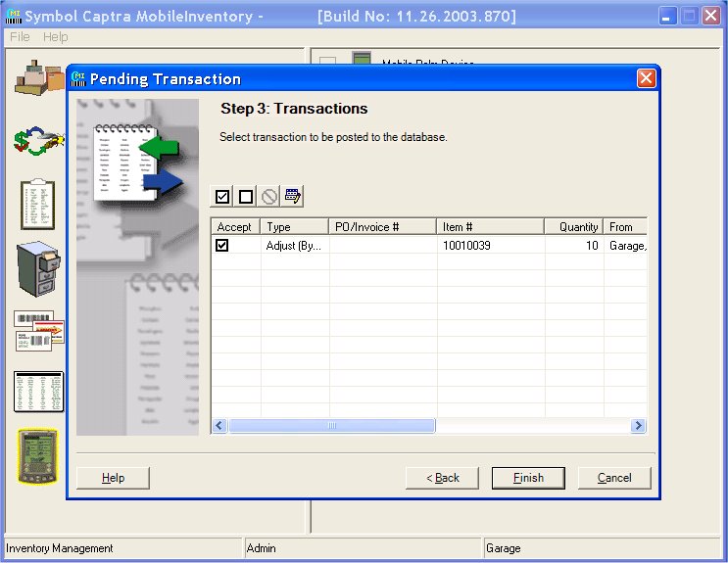Open the Help menu in menu bar
This screenshot has height=563, width=728.
point(55,36)
